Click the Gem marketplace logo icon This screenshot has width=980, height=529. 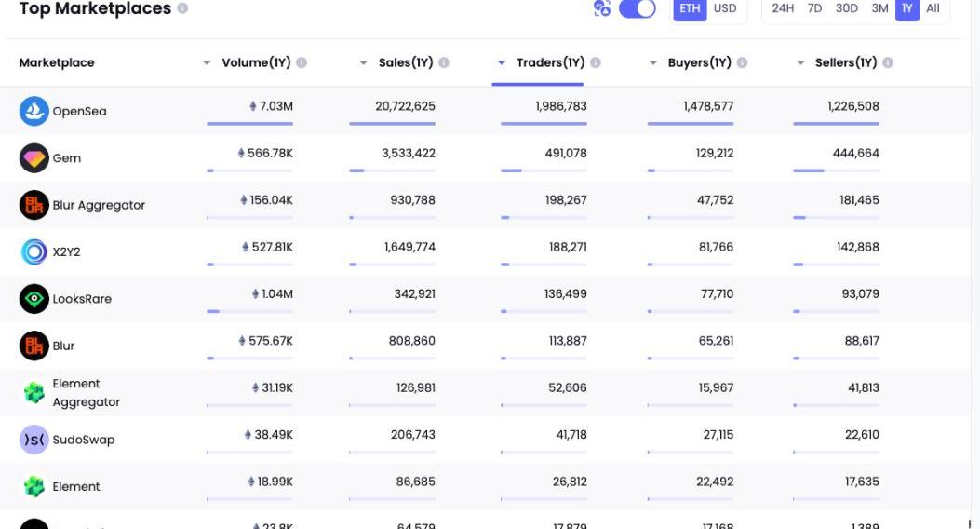34,158
